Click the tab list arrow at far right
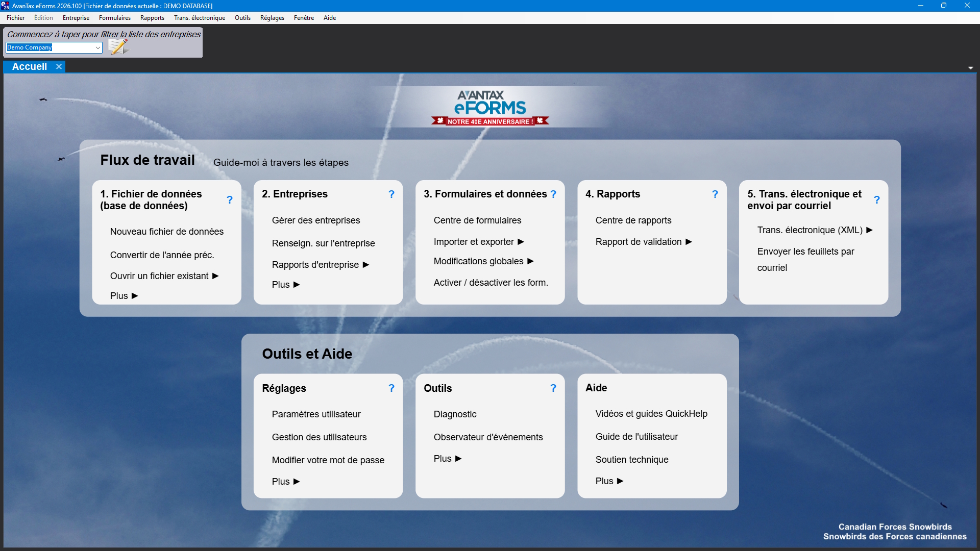This screenshot has height=551, width=980. (970, 68)
